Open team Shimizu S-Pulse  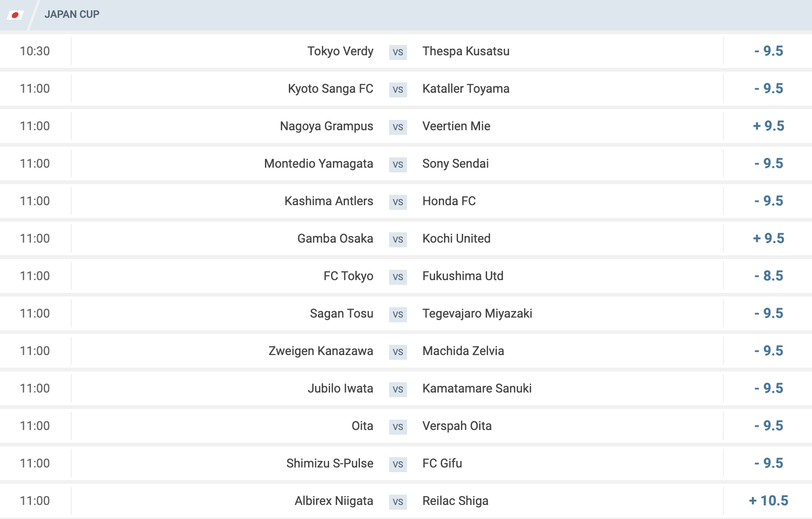click(x=330, y=463)
